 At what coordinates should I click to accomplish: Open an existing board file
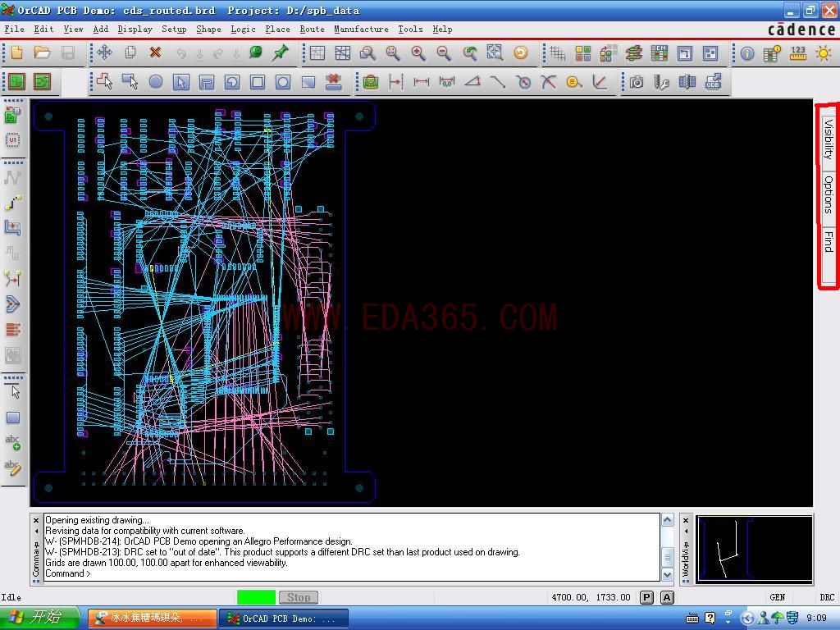(x=42, y=52)
